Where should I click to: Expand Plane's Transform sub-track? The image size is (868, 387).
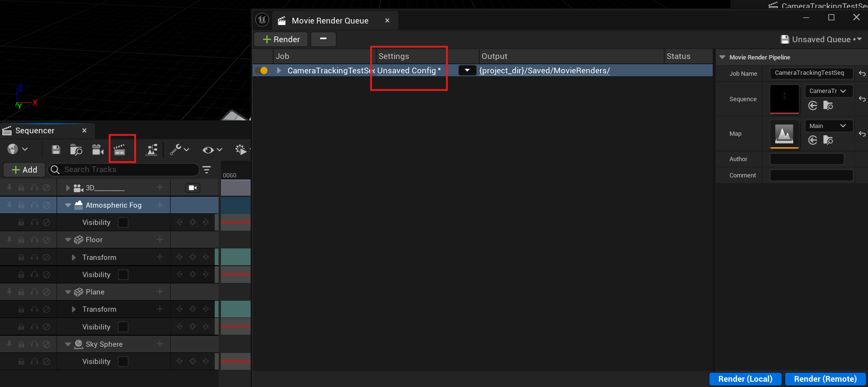(x=74, y=309)
